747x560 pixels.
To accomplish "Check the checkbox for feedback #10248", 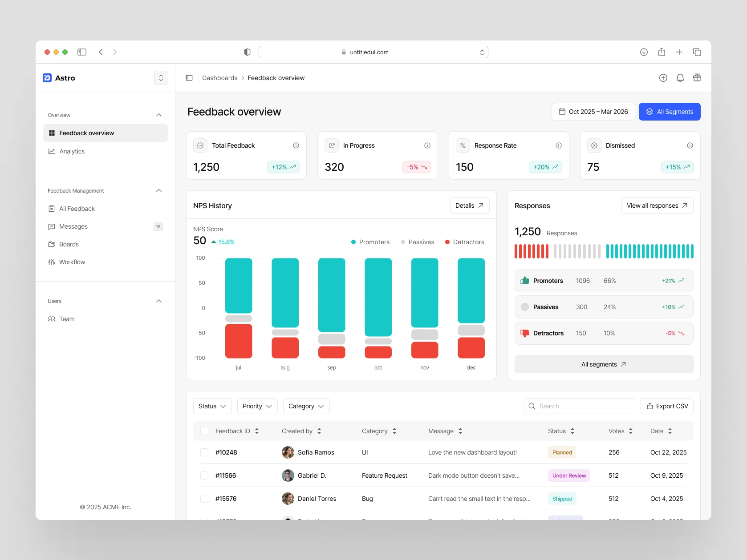I will (x=204, y=452).
